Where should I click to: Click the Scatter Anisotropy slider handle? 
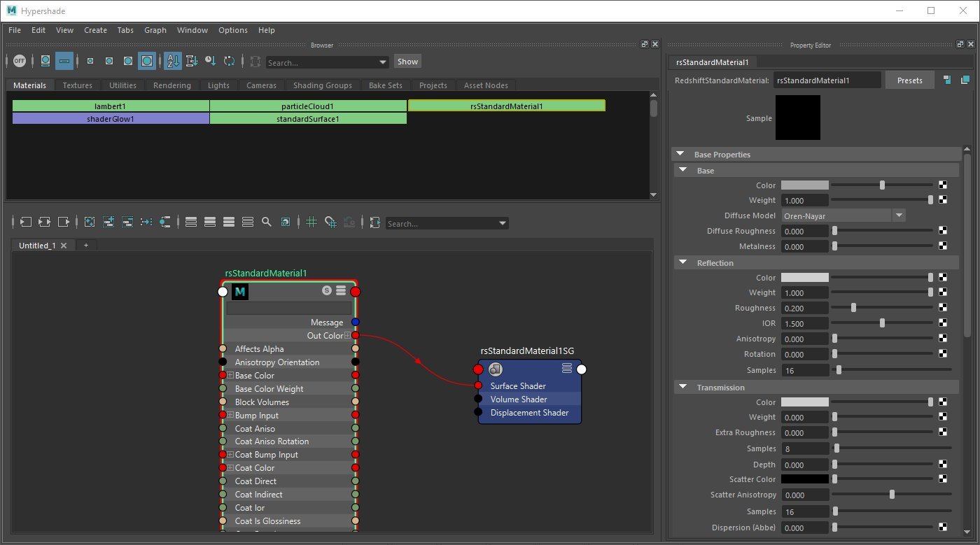892,495
